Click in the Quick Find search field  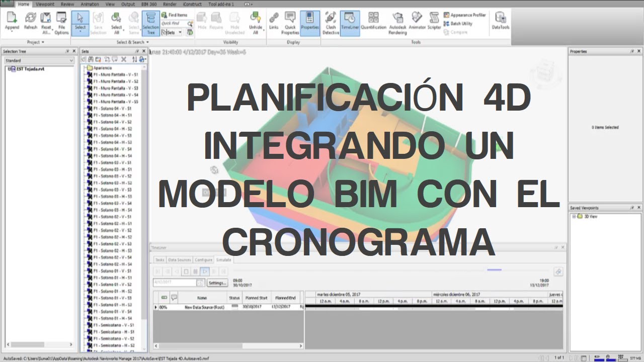coord(174,24)
